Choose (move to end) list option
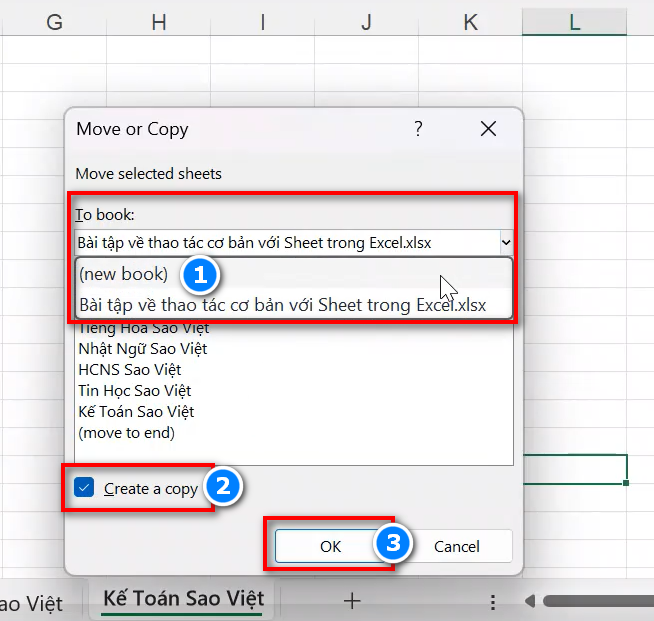The height and width of the screenshot is (621, 654). click(126, 433)
